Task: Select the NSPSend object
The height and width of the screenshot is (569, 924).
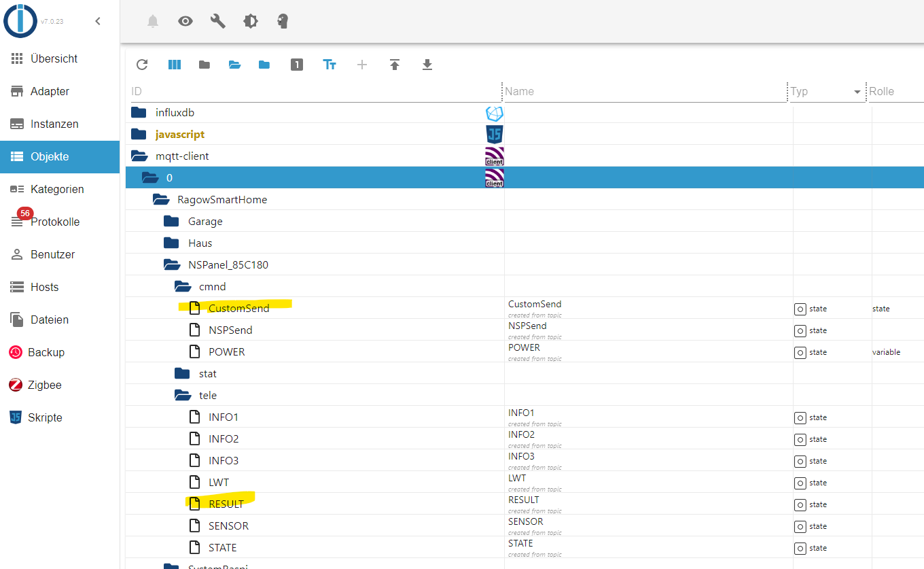Action: (x=230, y=330)
